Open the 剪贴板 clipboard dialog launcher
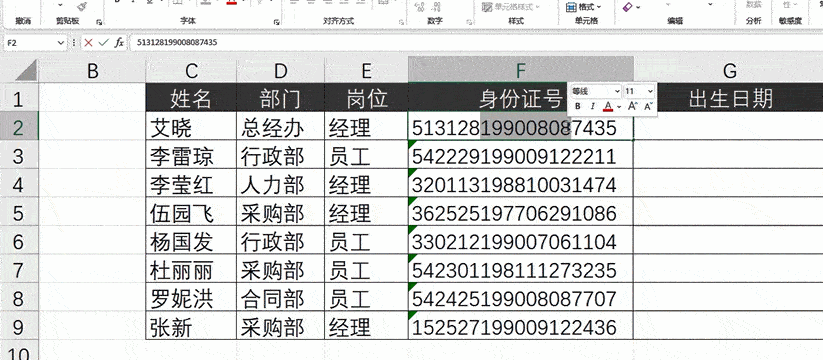 99,22
